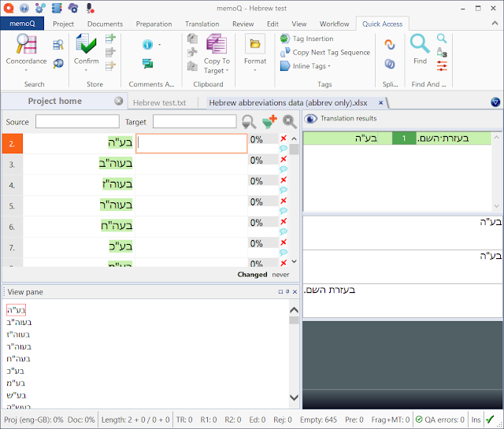Switch to the Review ribbon tab
This screenshot has height=429, width=504.
click(x=243, y=24)
